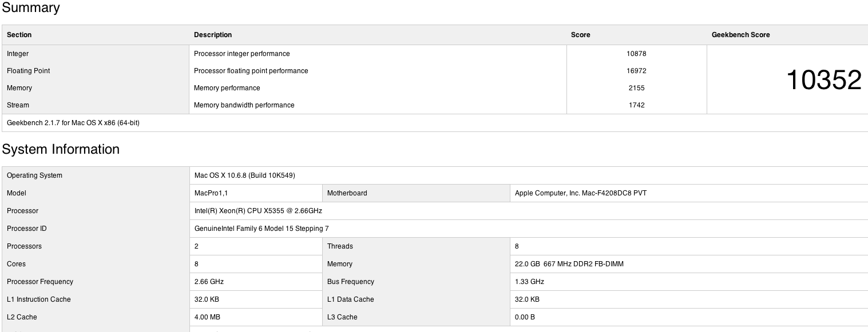Image resolution: width=868 pixels, height=332 pixels.
Task: Select the Integer score 10878
Action: (x=636, y=54)
